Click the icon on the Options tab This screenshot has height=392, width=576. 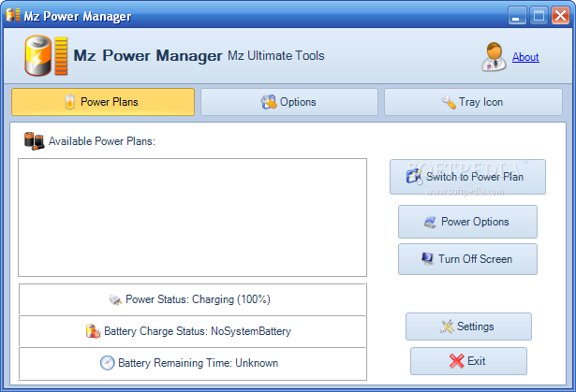point(269,102)
